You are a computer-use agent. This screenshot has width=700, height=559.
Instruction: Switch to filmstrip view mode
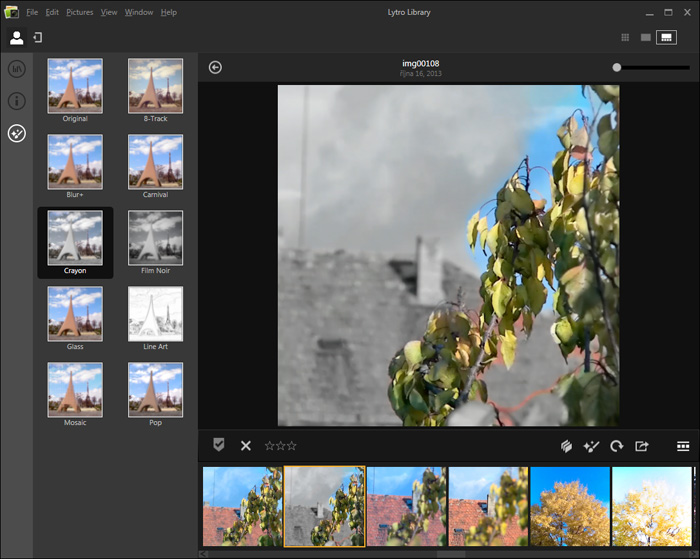click(x=665, y=38)
